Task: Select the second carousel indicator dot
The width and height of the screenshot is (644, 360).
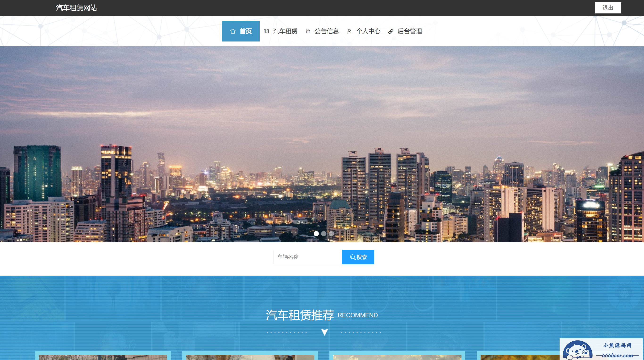Action: pos(324,233)
